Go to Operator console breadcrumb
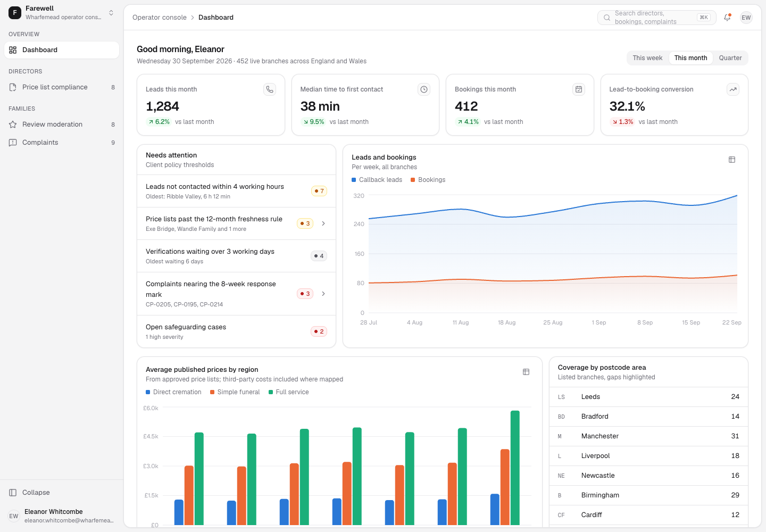The image size is (766, 532). coord(160,18)
